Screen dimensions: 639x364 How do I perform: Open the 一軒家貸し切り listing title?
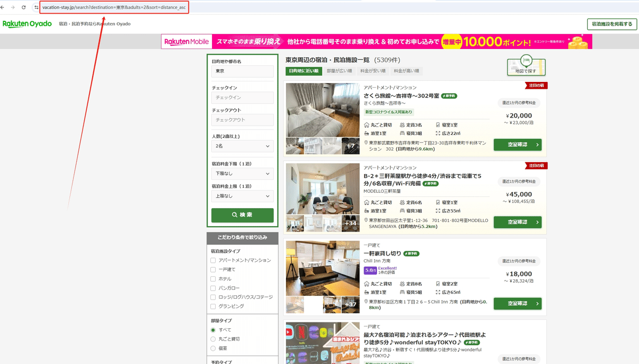tap(382, 253)
